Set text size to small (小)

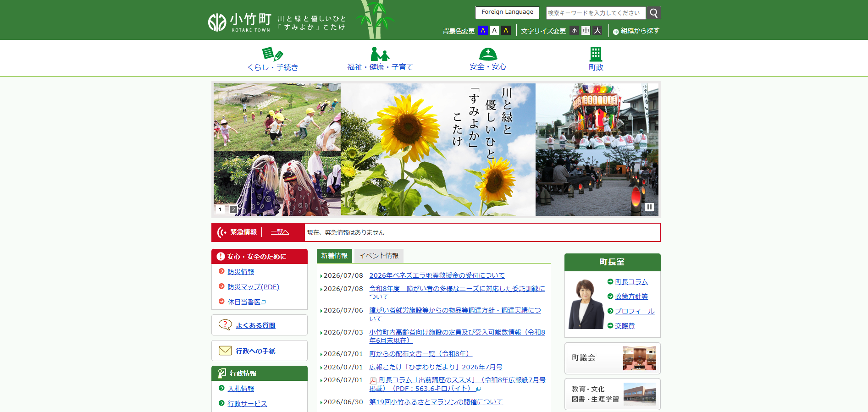575,31
